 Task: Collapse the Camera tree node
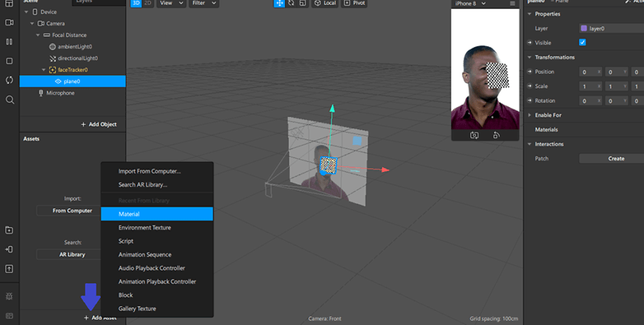[x=32, y=23]
